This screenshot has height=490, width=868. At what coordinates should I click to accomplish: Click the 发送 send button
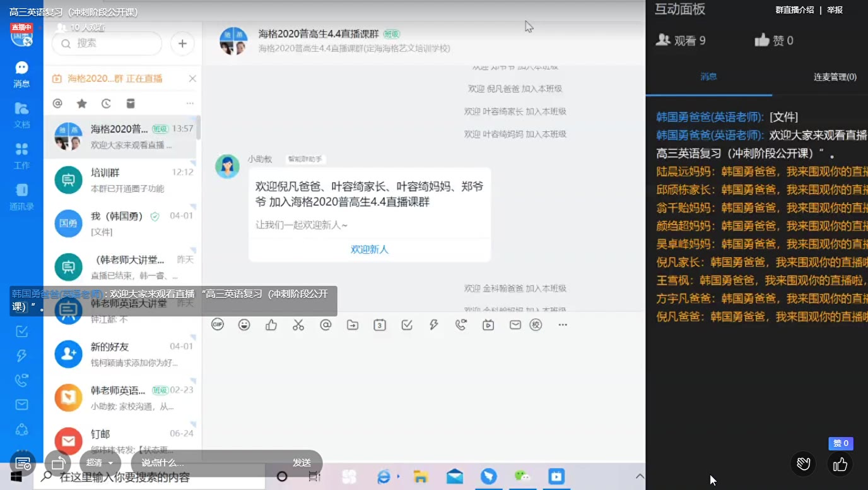pos(302,462)
